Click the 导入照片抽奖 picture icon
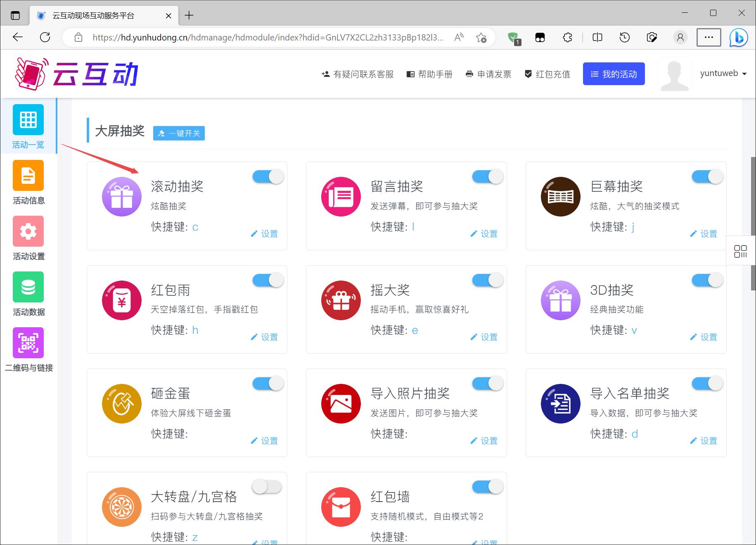The image size is (756, 545). pos(341,404)
